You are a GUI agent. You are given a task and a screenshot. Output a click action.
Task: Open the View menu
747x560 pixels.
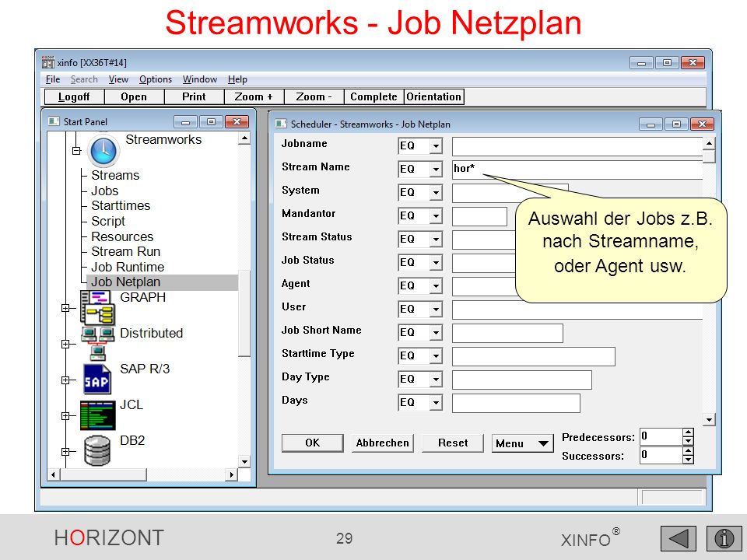click(118, 79)
